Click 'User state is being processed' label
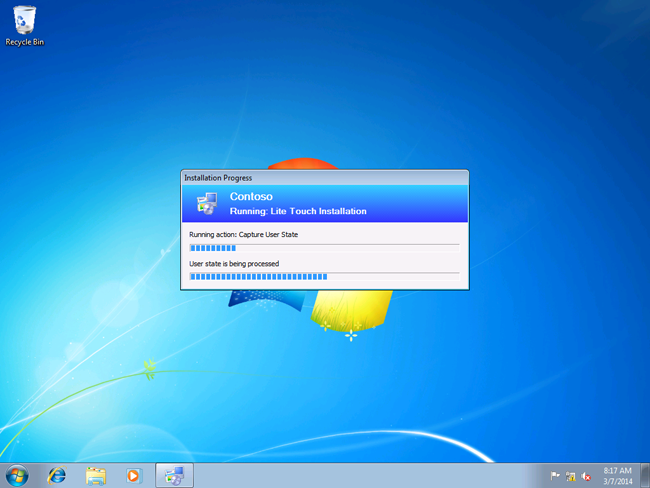The height and width of the screenshot is (488, 650). tap(234, 263)
